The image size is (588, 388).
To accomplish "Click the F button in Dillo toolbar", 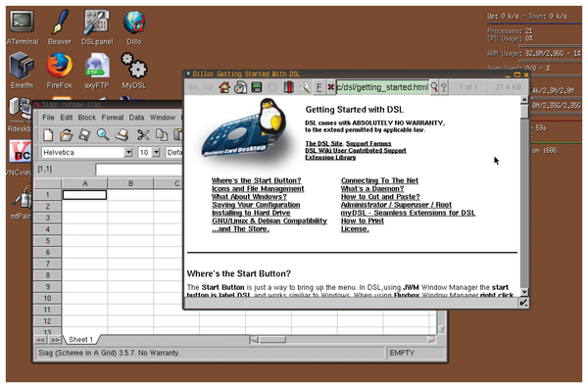I will coord(318,87).
